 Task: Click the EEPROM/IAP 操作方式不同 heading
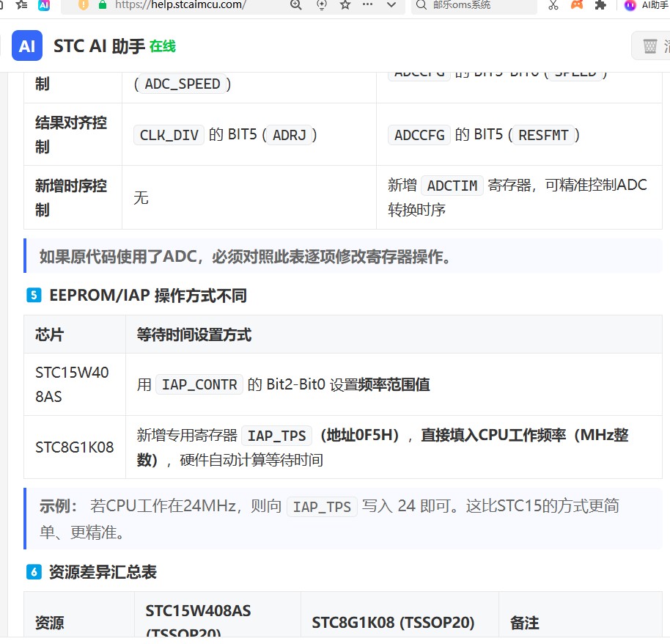[x=148, y=295]
